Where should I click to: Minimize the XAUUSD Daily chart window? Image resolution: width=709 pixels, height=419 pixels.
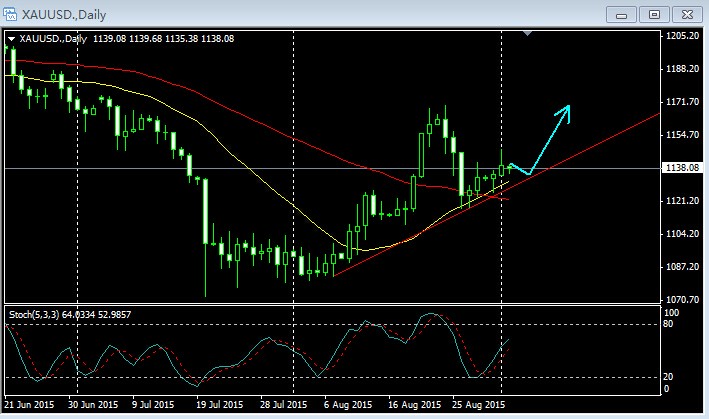pos(621,14)
